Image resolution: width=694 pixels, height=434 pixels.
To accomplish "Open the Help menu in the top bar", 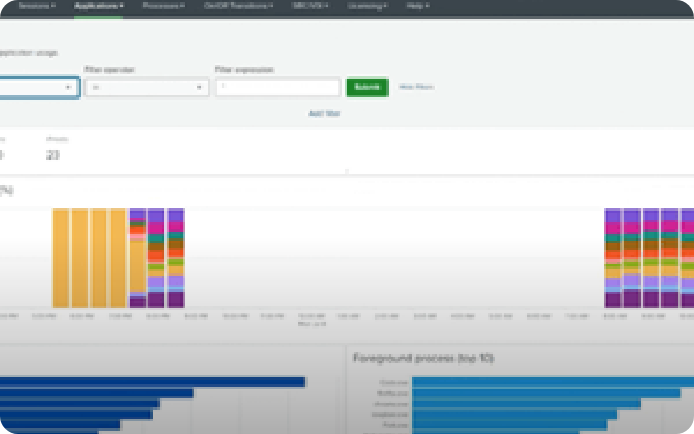I will point(418,6).
